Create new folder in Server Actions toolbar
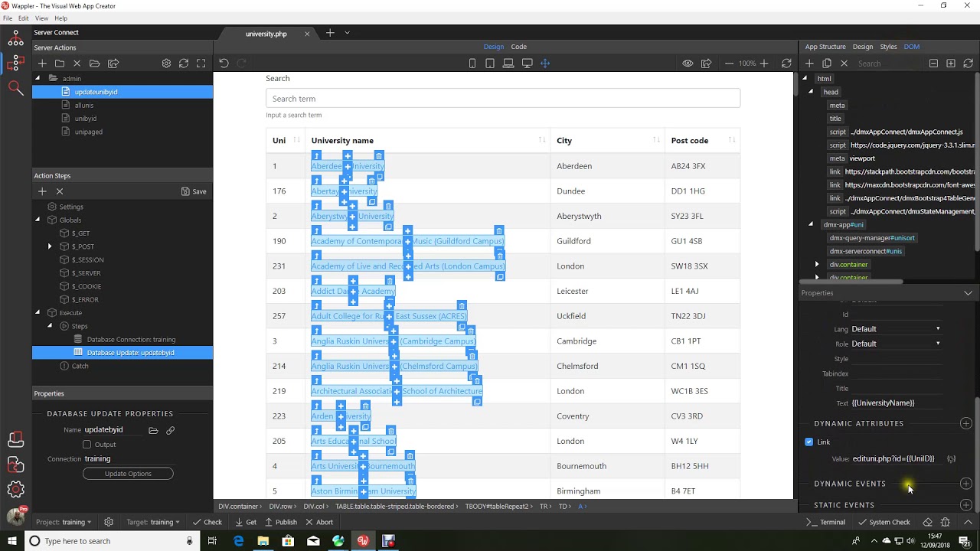980x551 pixels. pyautogui.click(x=60, y=64)
